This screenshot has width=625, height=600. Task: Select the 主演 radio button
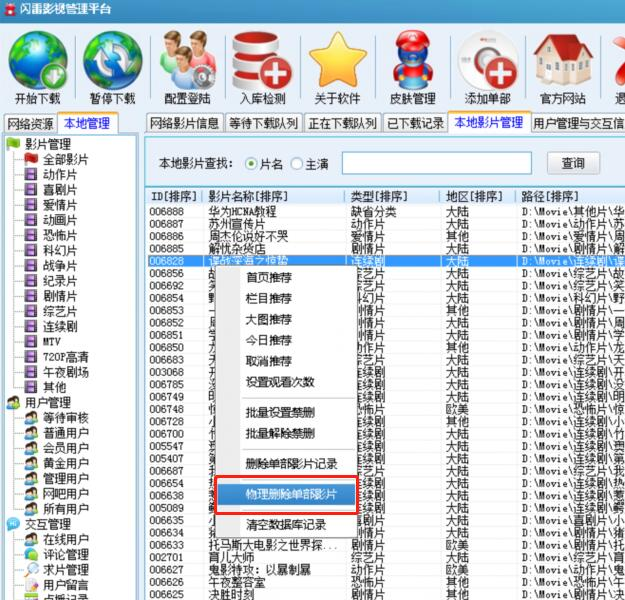296,164
